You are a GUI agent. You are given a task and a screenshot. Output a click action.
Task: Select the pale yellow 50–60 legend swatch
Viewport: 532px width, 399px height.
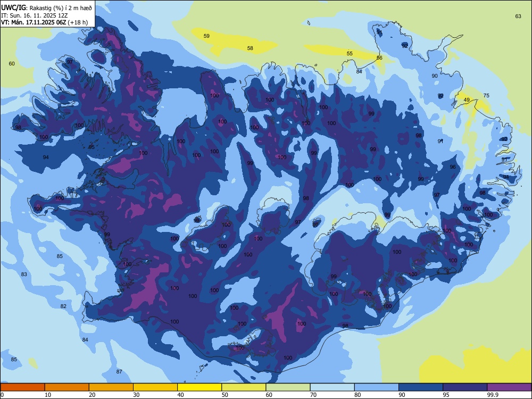[244, 387]
